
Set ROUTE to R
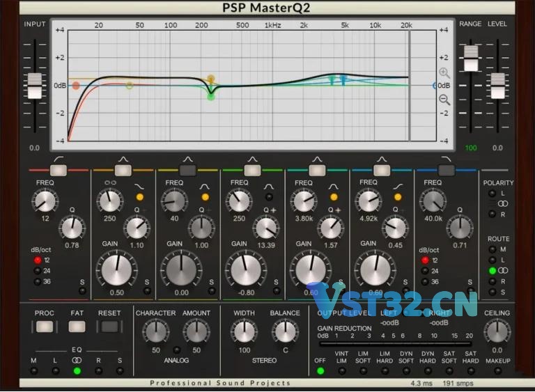tap(493, 281)
